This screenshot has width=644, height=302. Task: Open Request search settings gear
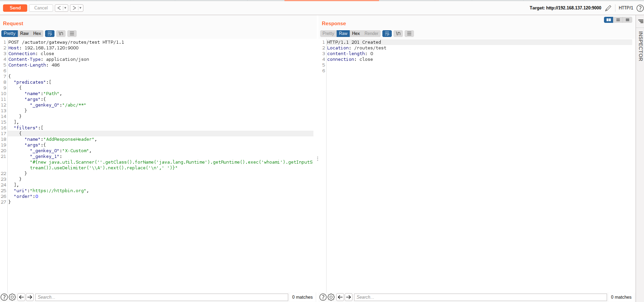tap(12, 297)
